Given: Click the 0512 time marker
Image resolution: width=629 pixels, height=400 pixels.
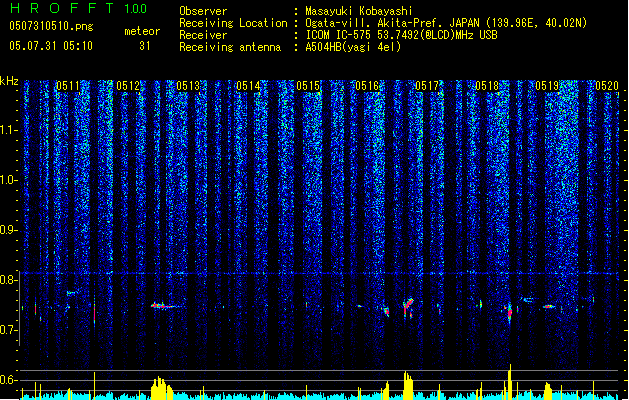Looking at the screenshot, I should click(x=128, y=86).
